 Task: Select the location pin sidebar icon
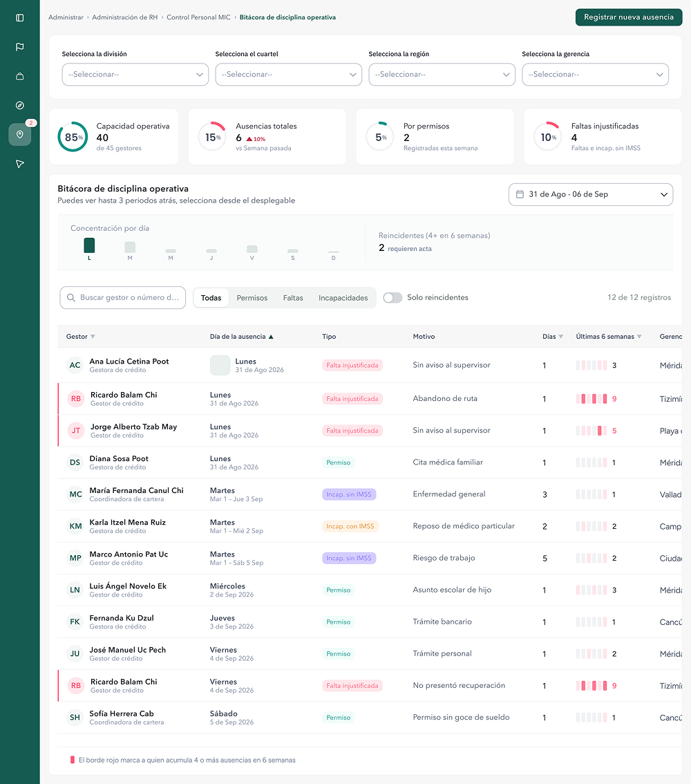click(x=20, y=135)
